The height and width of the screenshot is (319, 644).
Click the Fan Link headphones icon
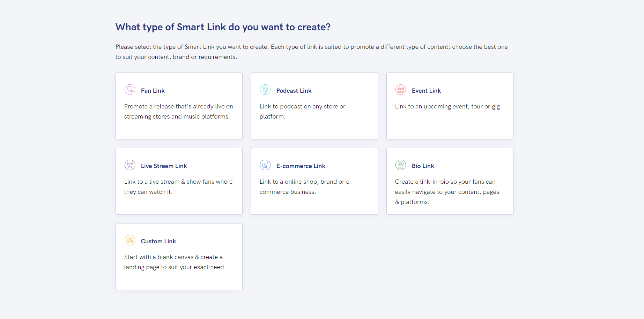(130, 90)
